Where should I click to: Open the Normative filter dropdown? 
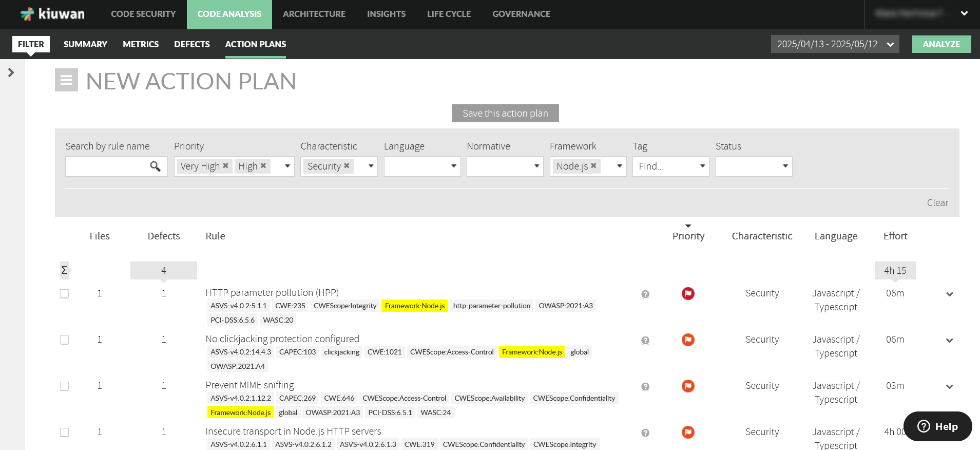[x=536, y=166]
